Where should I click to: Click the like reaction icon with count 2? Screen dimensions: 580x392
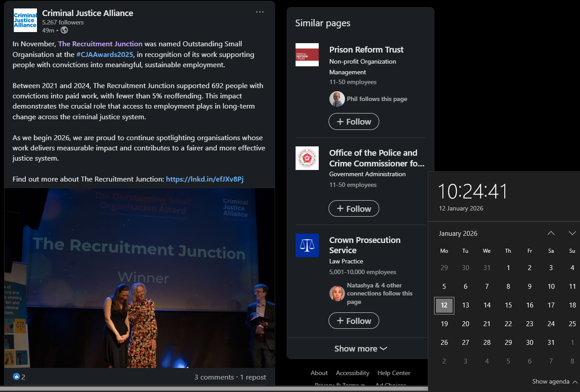(x=17, y=377)
